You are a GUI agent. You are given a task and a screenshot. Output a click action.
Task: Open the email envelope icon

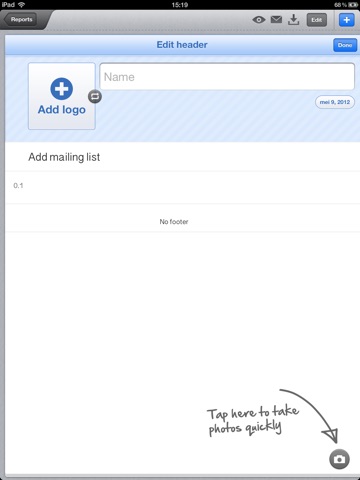276,20
